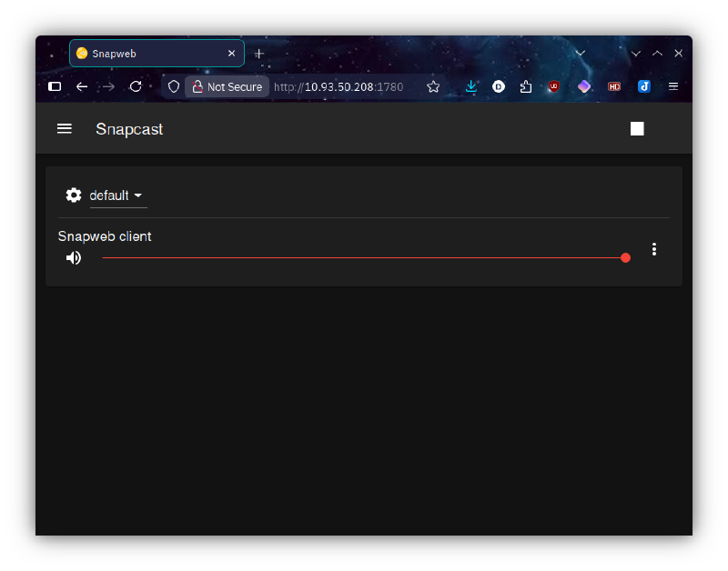Mute the Snapweb client speaker icon
Screen dimensions: 728x571
(74, 257)
